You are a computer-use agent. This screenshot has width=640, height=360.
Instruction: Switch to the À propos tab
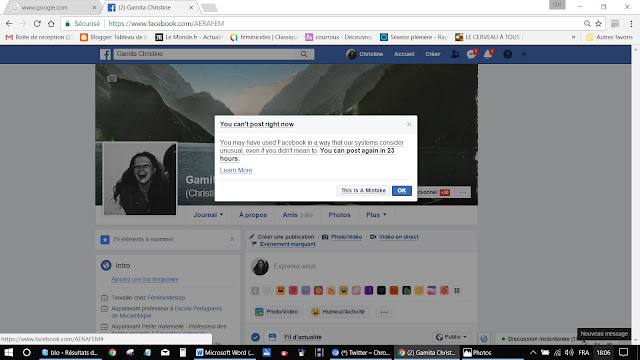(x=253, y=215)
